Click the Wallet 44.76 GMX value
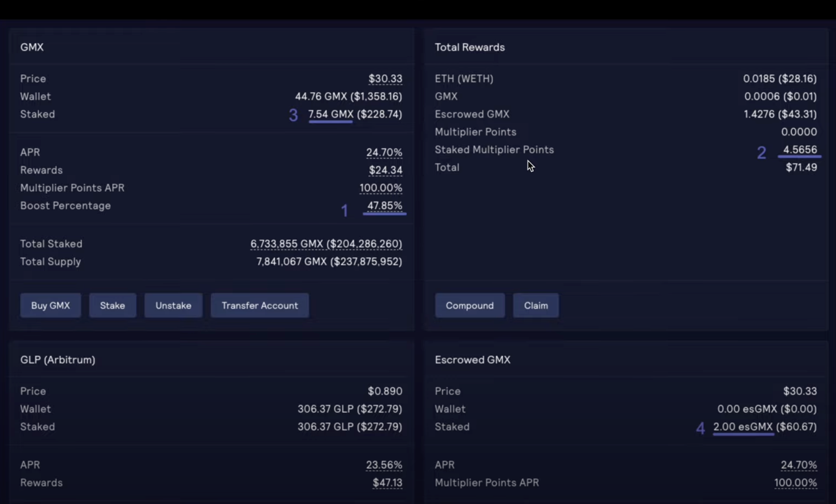 point(348,96)
